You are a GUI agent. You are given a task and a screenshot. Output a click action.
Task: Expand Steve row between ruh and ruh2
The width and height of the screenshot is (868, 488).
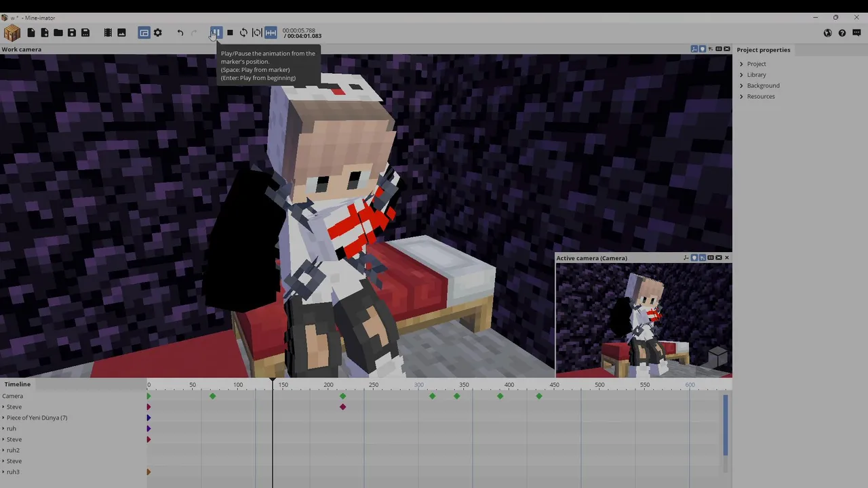(3, 439)
